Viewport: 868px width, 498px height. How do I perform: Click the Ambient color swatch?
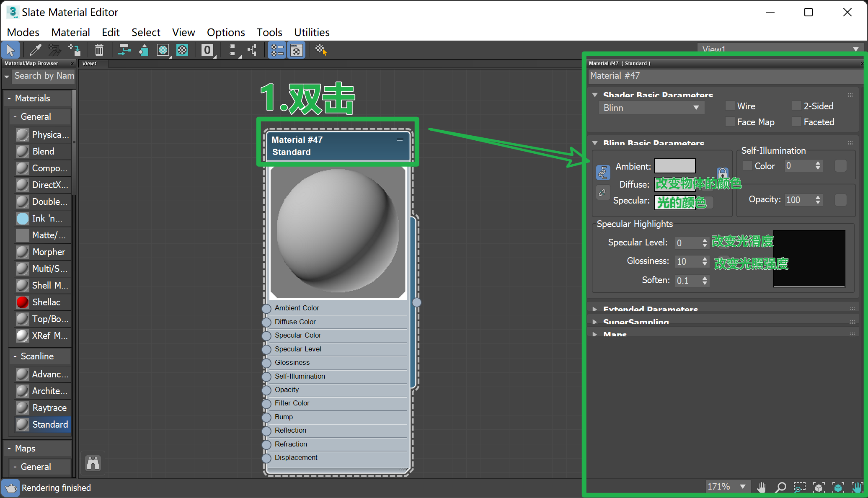coord(674,166)
